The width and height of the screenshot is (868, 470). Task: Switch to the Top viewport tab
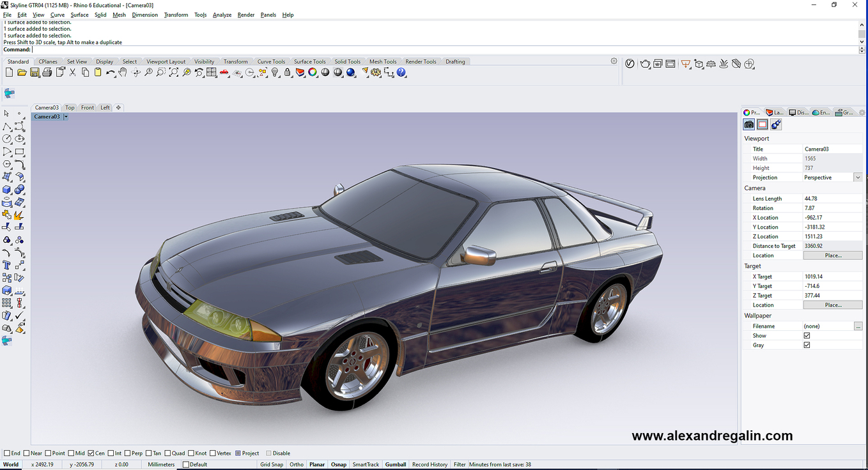70,107
